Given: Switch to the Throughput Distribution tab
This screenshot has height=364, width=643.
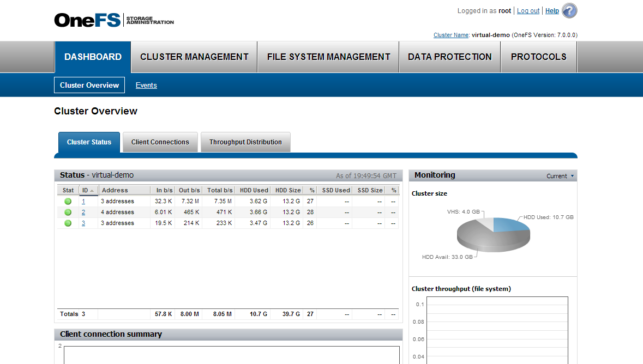Looking at the screenshot, I should pyautogui.click(x=245, y=142).
